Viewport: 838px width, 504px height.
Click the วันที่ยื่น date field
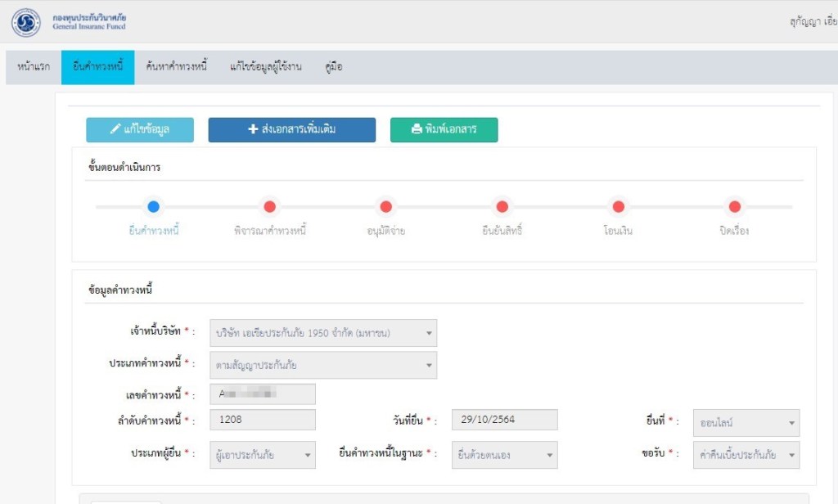point(504,420)
